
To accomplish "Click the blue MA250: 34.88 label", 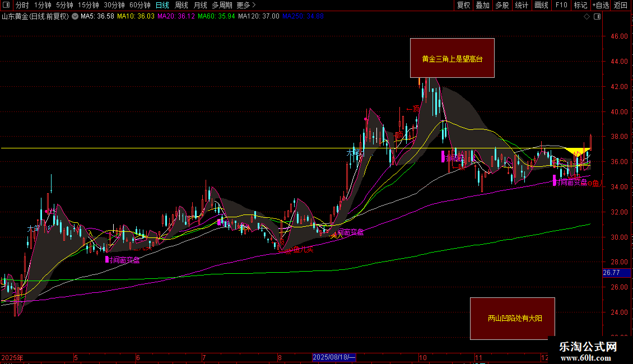I will point(303,17).
